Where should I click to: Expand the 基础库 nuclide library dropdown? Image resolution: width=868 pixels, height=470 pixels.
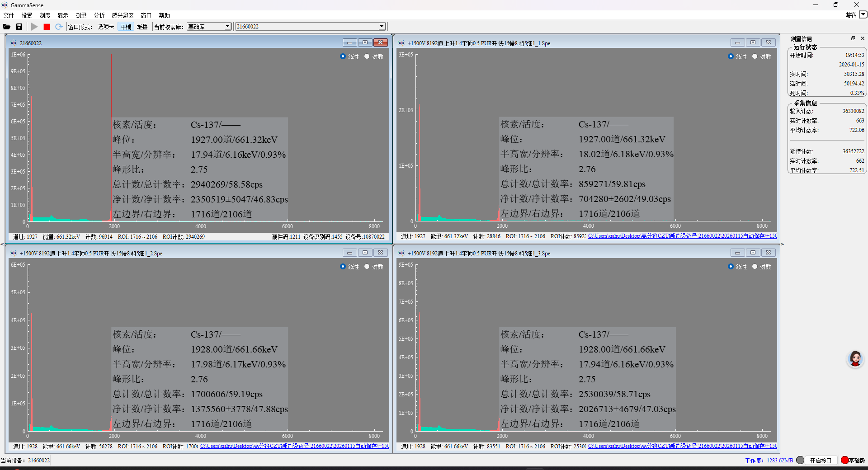[x=227, y=27]
